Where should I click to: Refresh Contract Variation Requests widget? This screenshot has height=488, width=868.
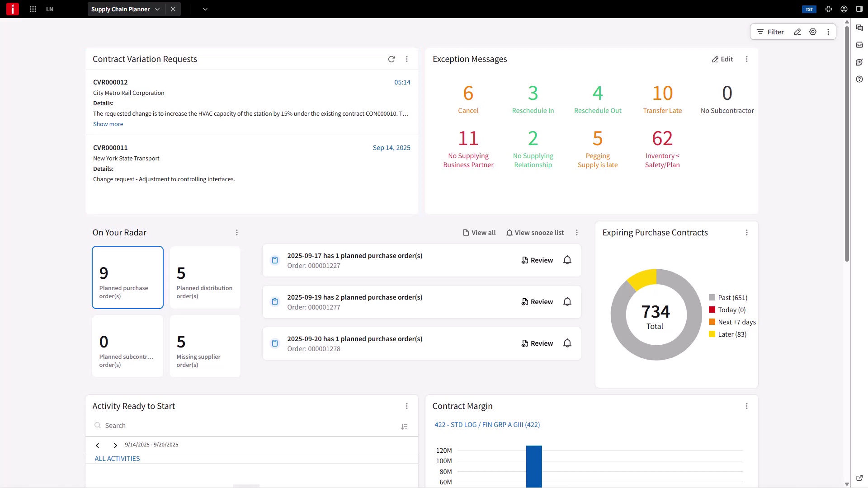point(392,59)
